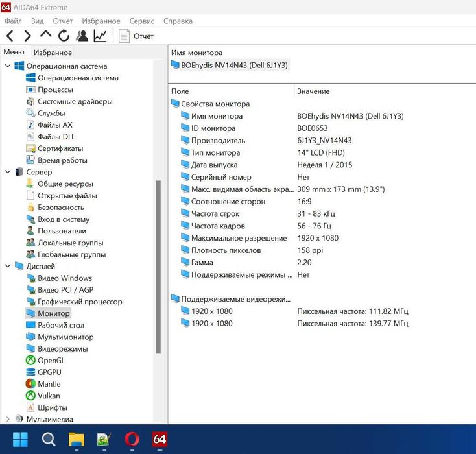Select Локальные группы in the tree
Image resolution: width=476 pixels, height=454 pixels.
click(71, 243)
